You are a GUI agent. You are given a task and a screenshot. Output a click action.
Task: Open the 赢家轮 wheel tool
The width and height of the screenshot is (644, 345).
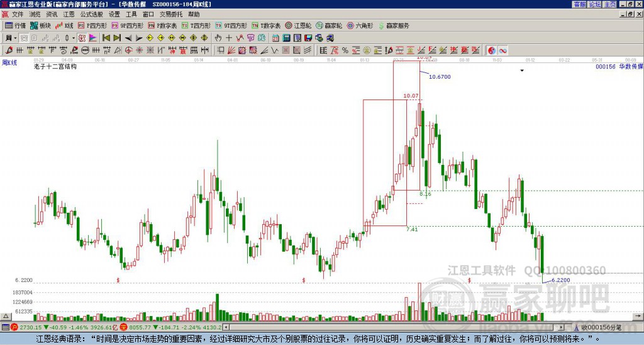tap(329, 25)
